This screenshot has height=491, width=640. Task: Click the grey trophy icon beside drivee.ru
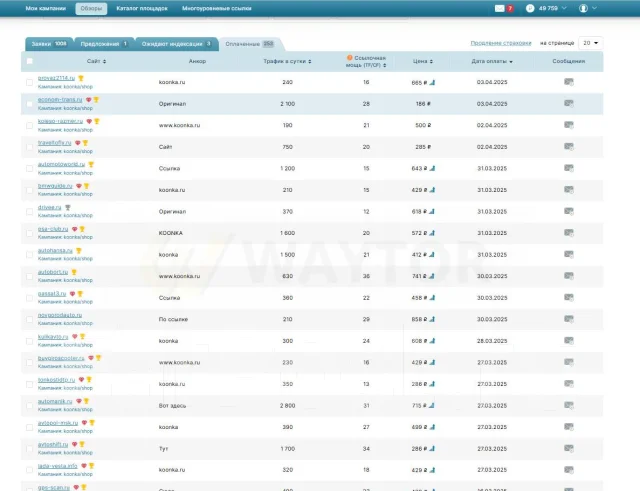pos(68,207)
